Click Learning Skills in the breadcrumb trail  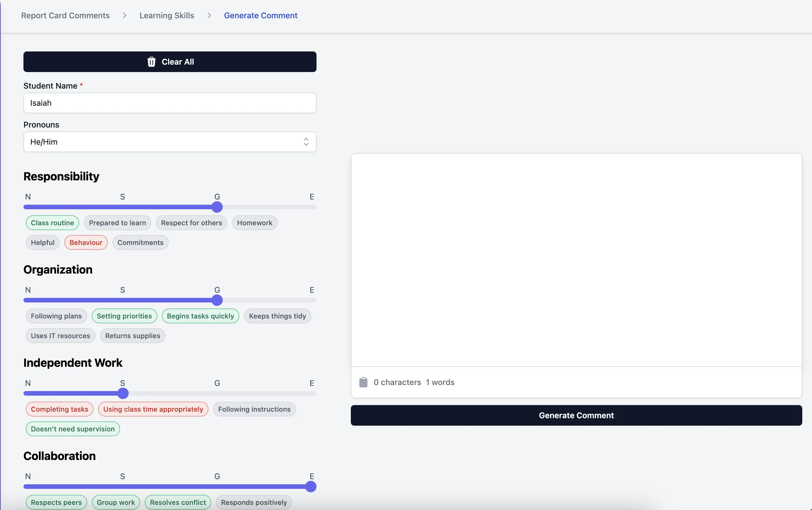point(167,15)
